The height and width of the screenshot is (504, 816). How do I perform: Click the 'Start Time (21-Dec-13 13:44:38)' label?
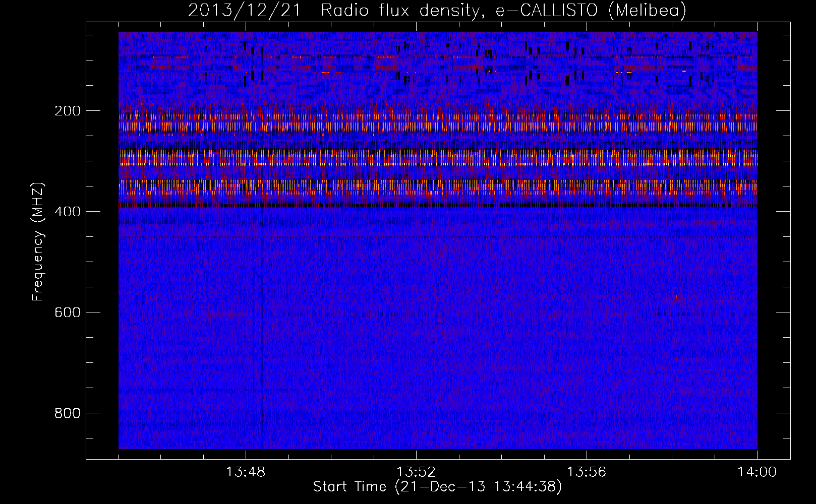pyautogui.click(x=437, y=487)
